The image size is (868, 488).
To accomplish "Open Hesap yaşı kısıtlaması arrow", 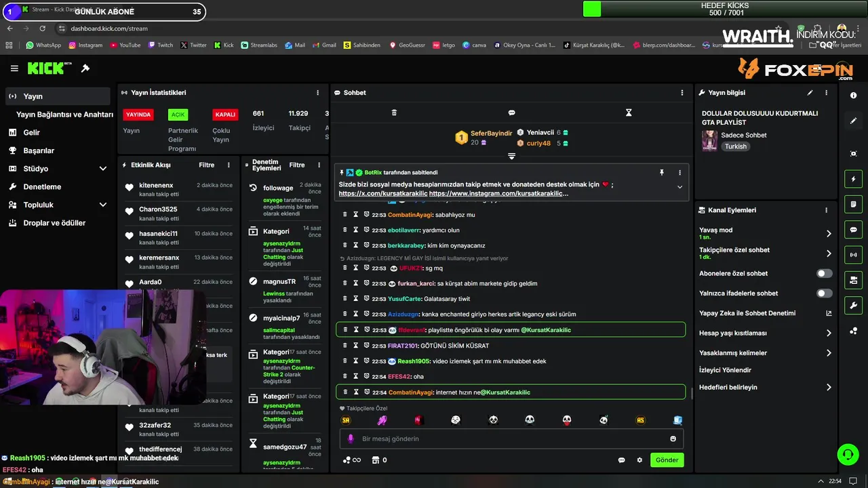I will coord(828,333).
